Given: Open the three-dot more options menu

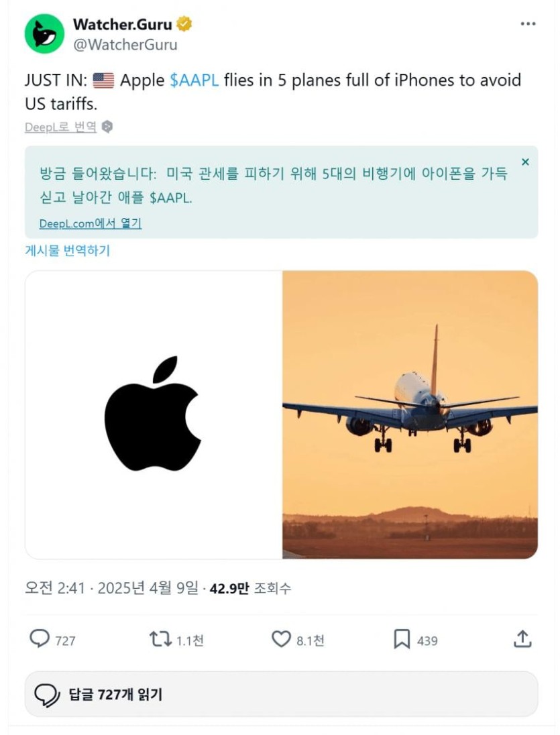Looking at the screenshot, I should (528, 24).
